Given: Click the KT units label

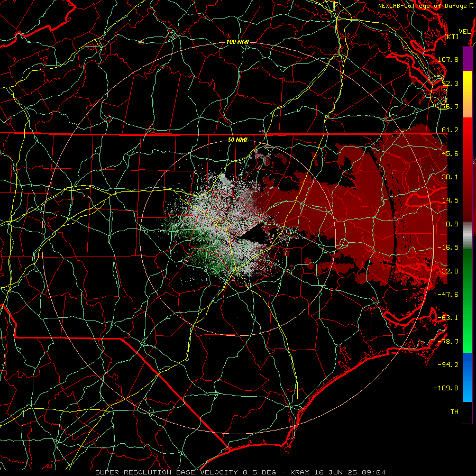Looking at the screenshot, I should [x=452, y=36].
